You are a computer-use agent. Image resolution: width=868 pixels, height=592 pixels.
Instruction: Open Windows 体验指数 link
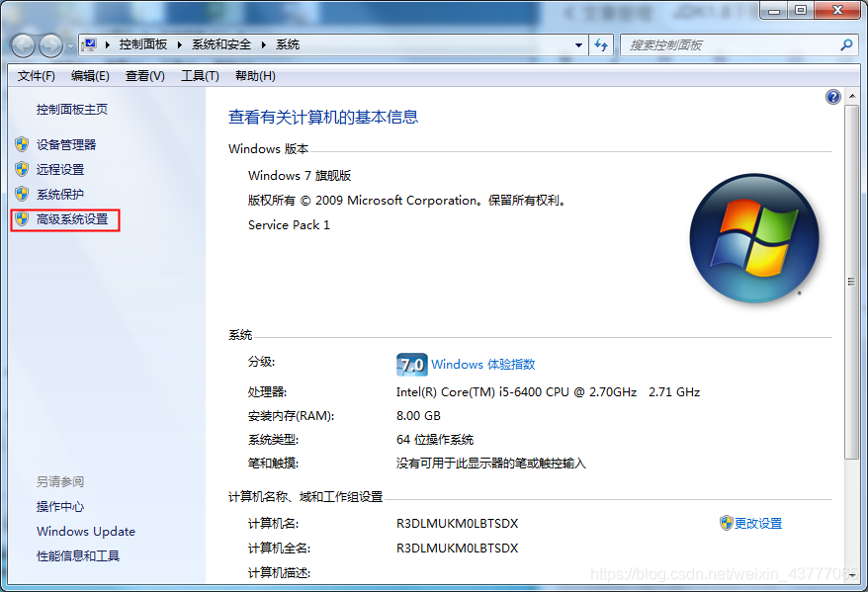pos(483,364)
